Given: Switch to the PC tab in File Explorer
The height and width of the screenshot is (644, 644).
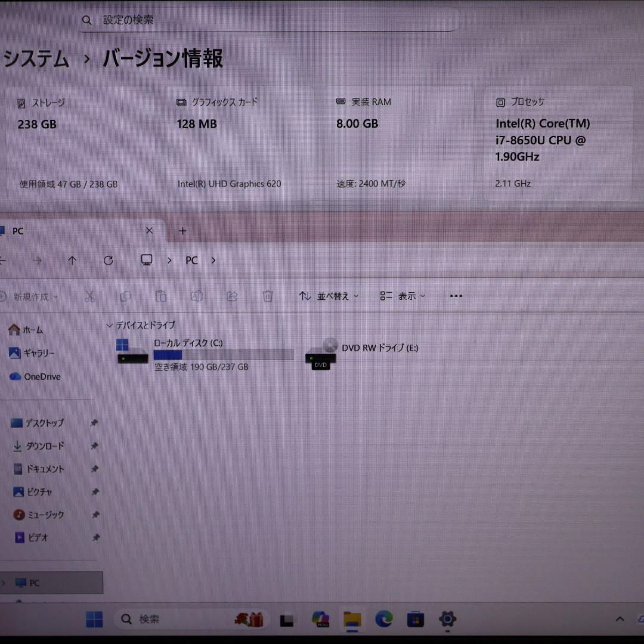Looking at the screenshot, I should 18,231.
